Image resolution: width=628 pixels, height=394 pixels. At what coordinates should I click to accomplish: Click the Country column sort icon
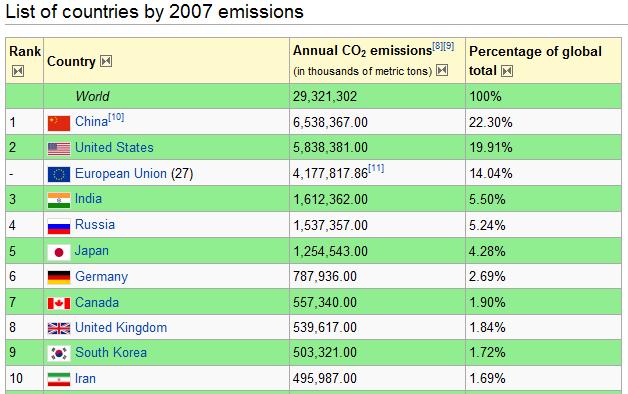point(106,61)
